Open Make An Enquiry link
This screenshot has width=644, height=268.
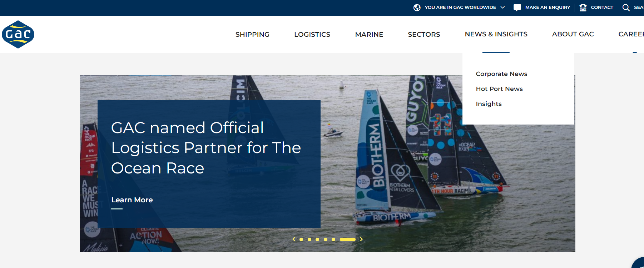pyautogui.click(x=548, y=7)
